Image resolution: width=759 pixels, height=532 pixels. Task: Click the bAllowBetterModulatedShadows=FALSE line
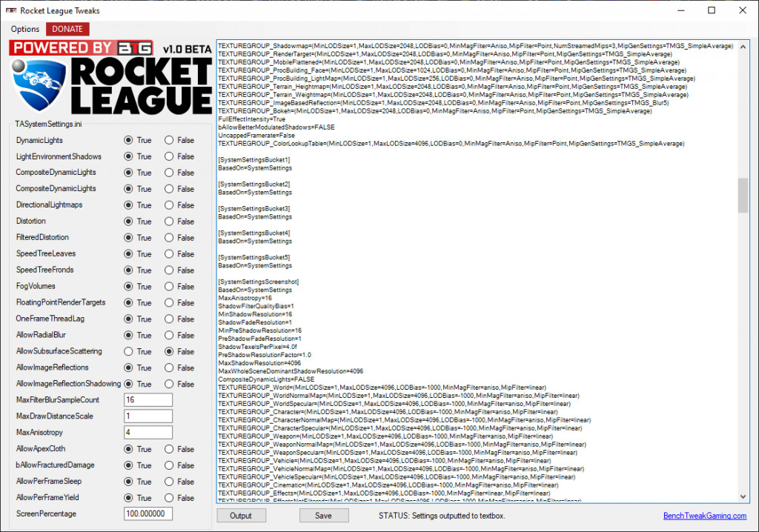point(276,127)
